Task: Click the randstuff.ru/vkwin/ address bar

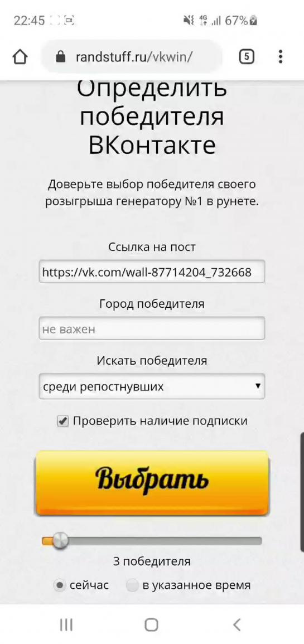Action: [132, 57]
